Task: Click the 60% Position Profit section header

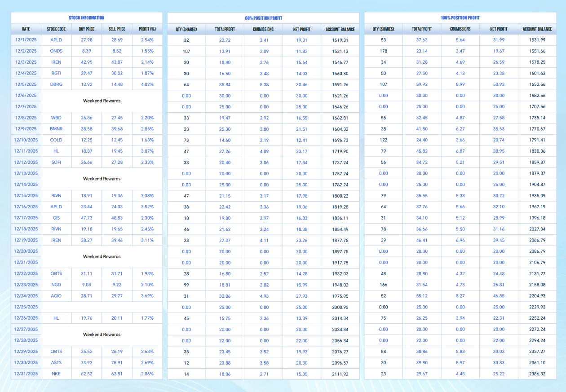Action: coord(264,18)
